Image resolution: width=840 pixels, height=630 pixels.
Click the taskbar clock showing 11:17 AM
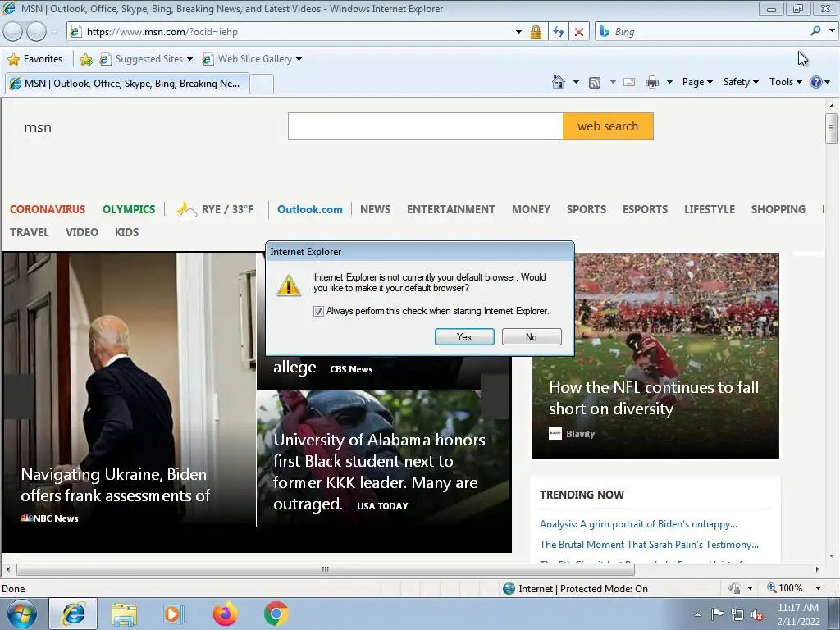798,614
